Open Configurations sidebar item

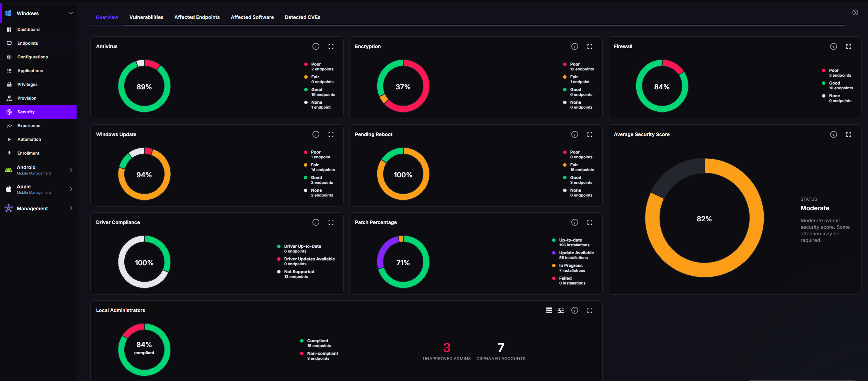[x=38, y=57]
